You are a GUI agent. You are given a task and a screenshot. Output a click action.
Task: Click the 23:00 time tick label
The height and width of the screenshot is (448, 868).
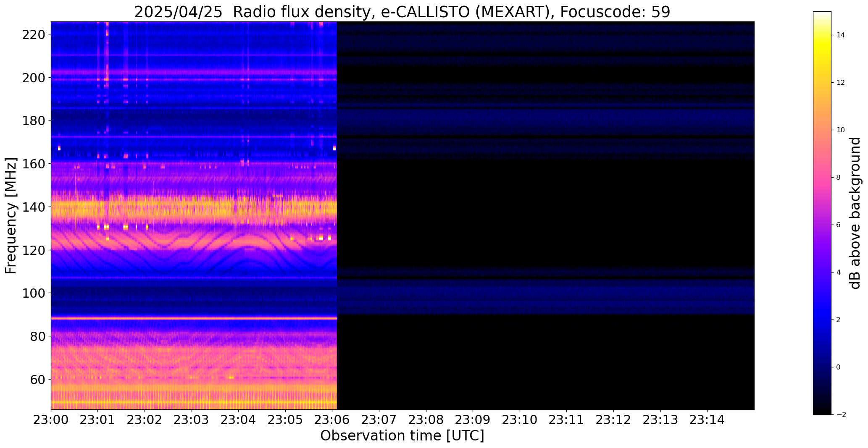pos(51,420)
